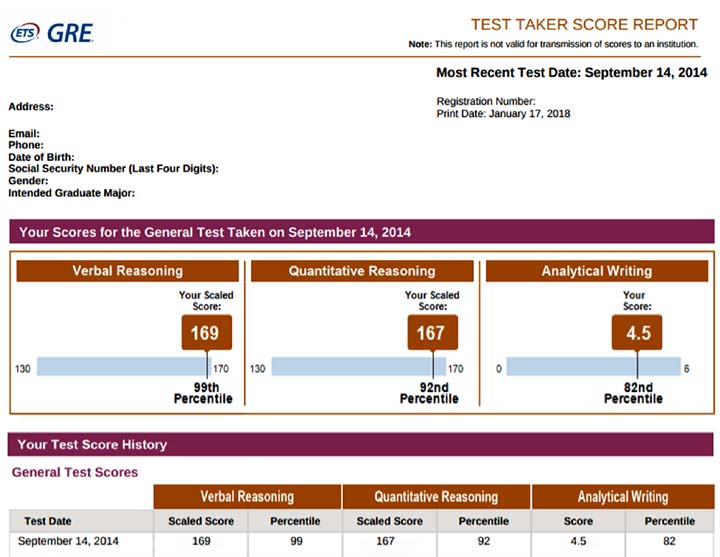Select the 92nd Percentile label

point(429,393)
